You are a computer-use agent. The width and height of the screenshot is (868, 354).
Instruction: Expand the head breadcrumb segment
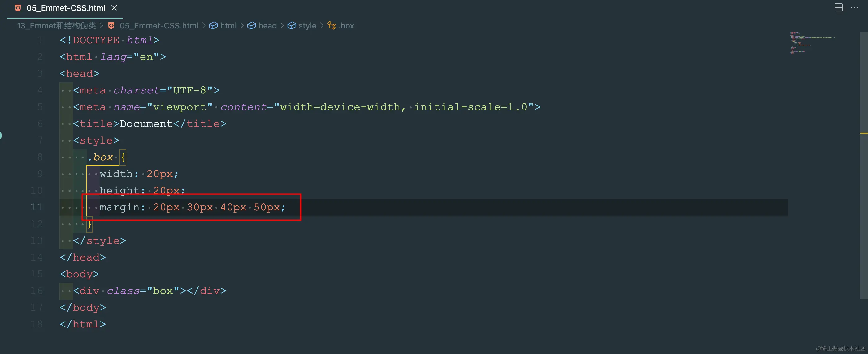click(x=267, y=26)
